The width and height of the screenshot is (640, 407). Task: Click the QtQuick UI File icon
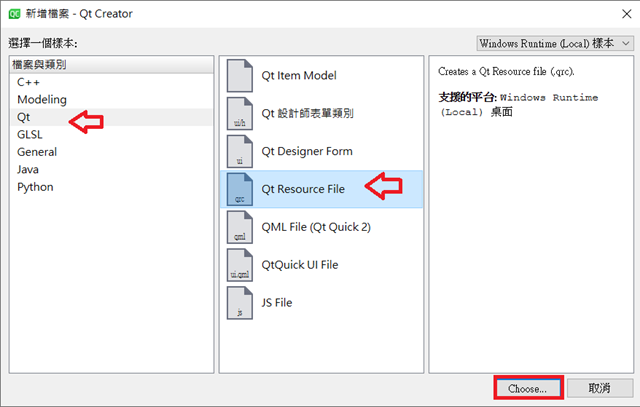tap(240, 265)
